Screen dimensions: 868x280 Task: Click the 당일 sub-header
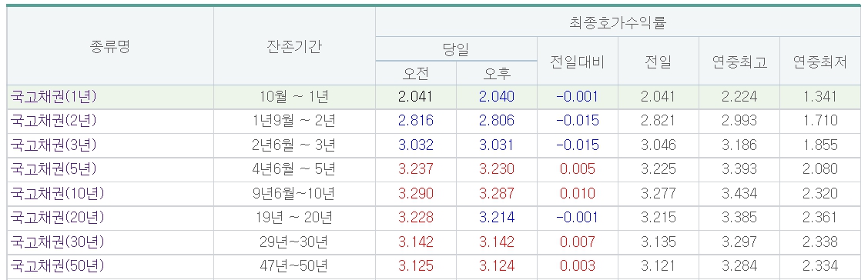coord(456,49)
